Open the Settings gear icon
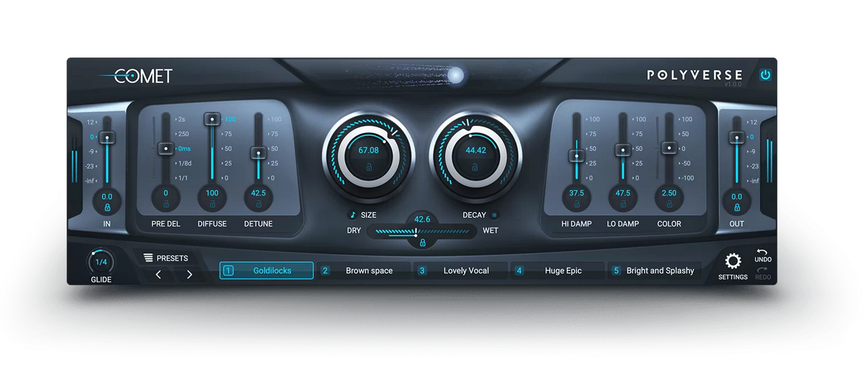868x365 pixels. point(733,261)
